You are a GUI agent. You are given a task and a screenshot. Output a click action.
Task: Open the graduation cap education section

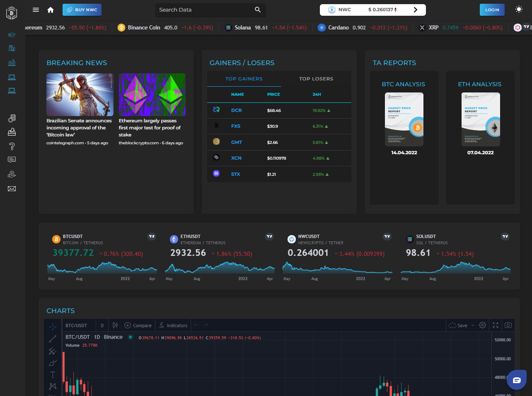pos(12,35)
